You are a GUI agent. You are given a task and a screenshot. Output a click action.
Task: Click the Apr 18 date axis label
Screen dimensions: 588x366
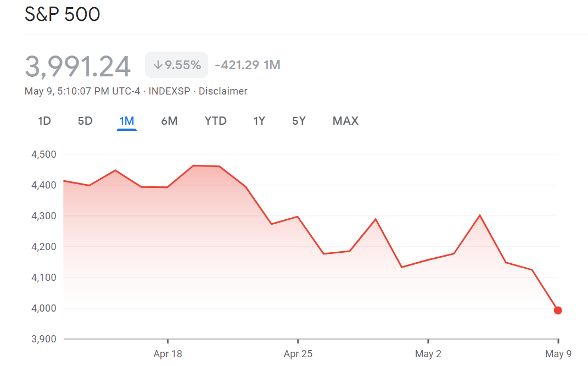tap(167, 354)
